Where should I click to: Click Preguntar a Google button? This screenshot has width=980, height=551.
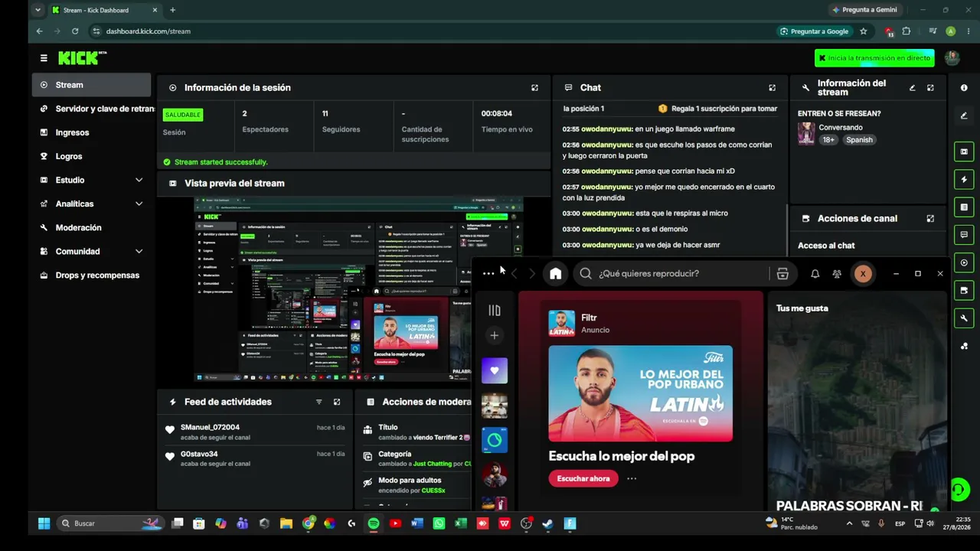coord(814,31)
